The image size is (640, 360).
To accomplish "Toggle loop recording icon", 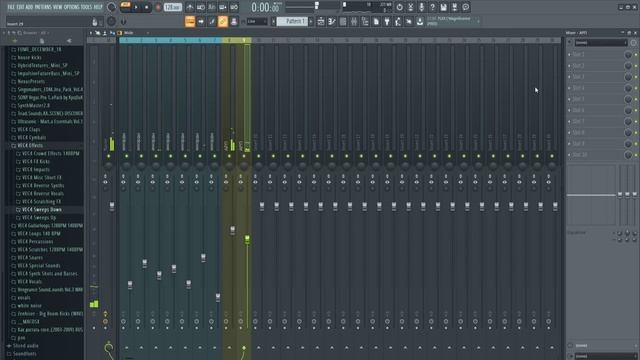I will pos(234,7).
